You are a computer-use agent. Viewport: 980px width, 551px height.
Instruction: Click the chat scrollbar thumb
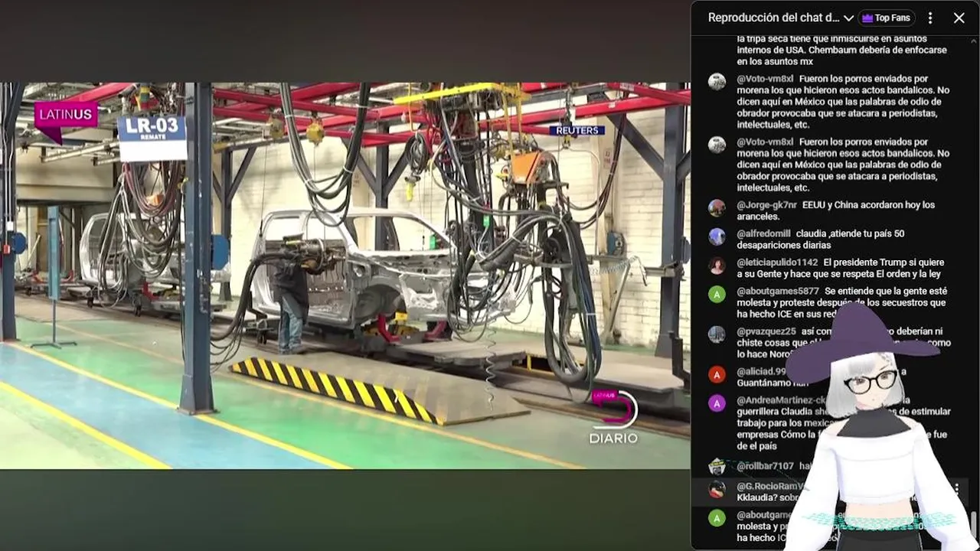click(x=974, y=525)
